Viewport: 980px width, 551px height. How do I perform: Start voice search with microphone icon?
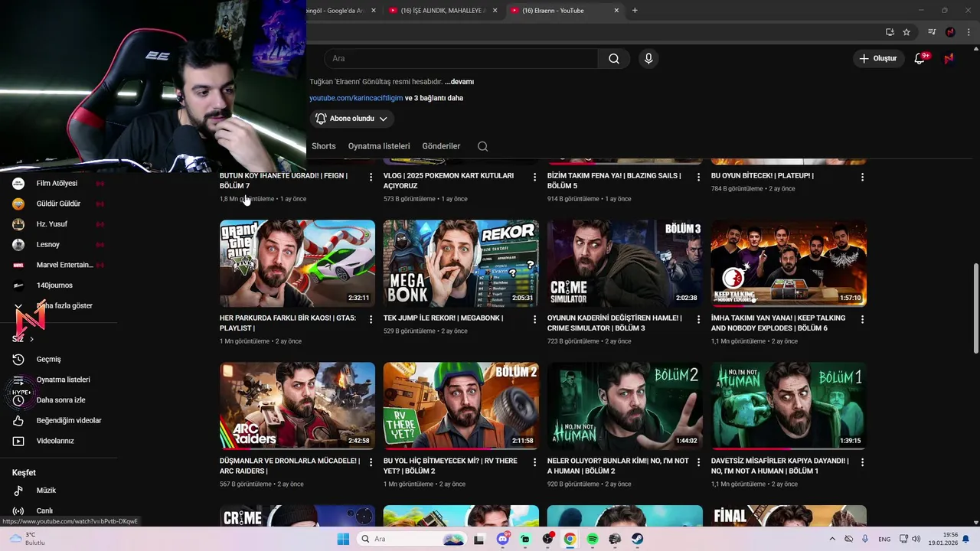[x=648, y=59]
